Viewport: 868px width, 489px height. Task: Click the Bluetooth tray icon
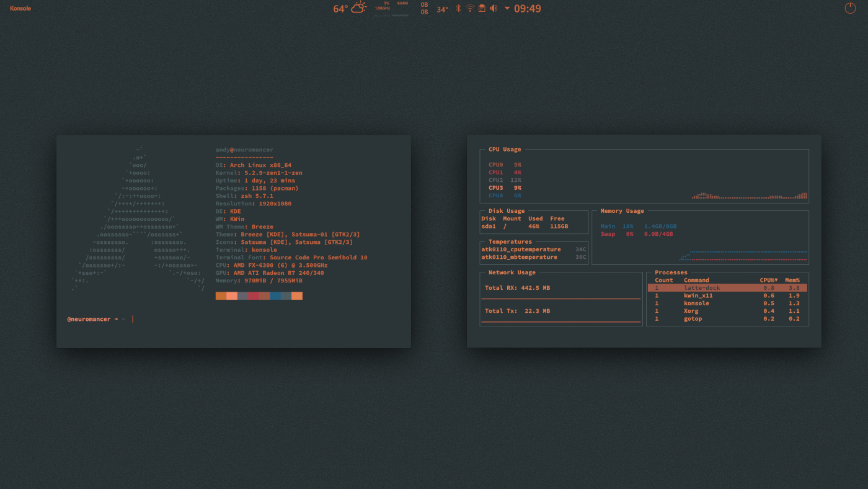coord(459,8)
